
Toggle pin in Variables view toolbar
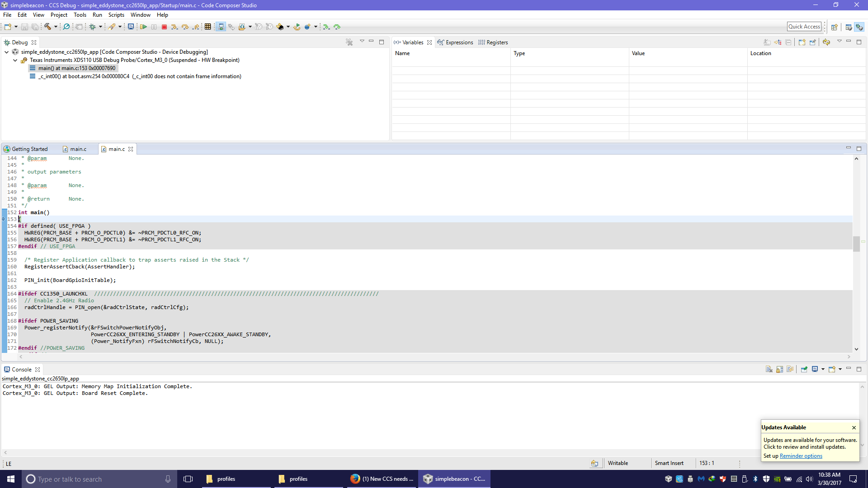click(812, 42)
